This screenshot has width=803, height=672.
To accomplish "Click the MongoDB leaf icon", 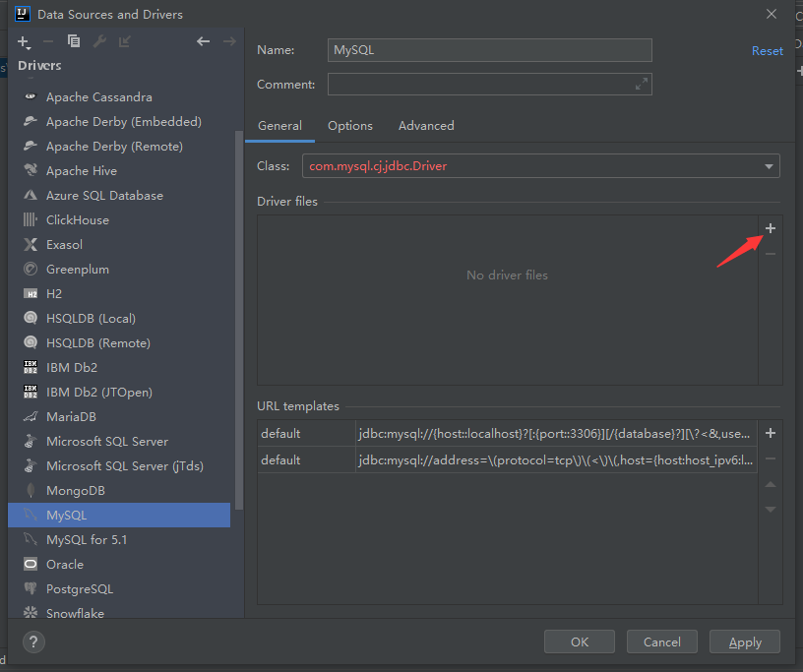I will pos(31,490).
